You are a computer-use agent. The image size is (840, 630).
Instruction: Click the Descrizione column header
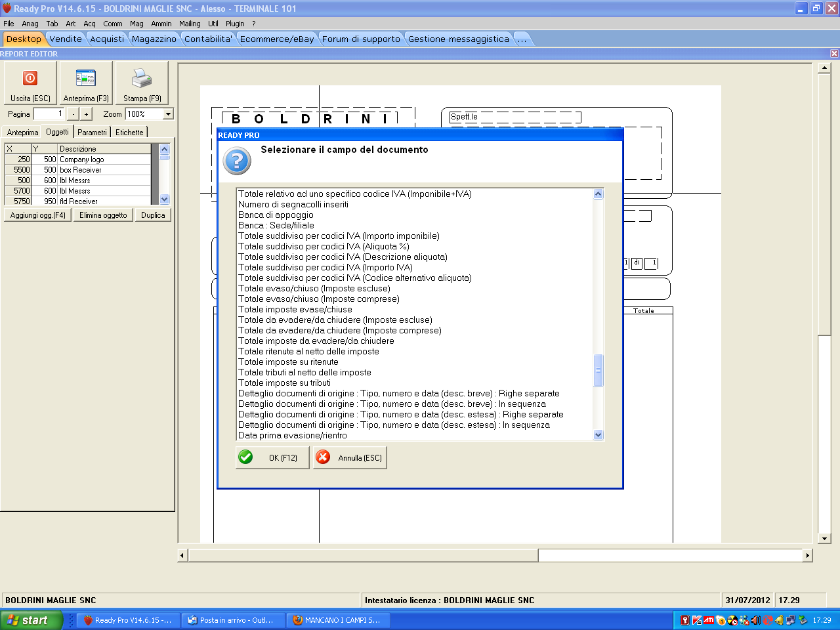click(104, 149)
